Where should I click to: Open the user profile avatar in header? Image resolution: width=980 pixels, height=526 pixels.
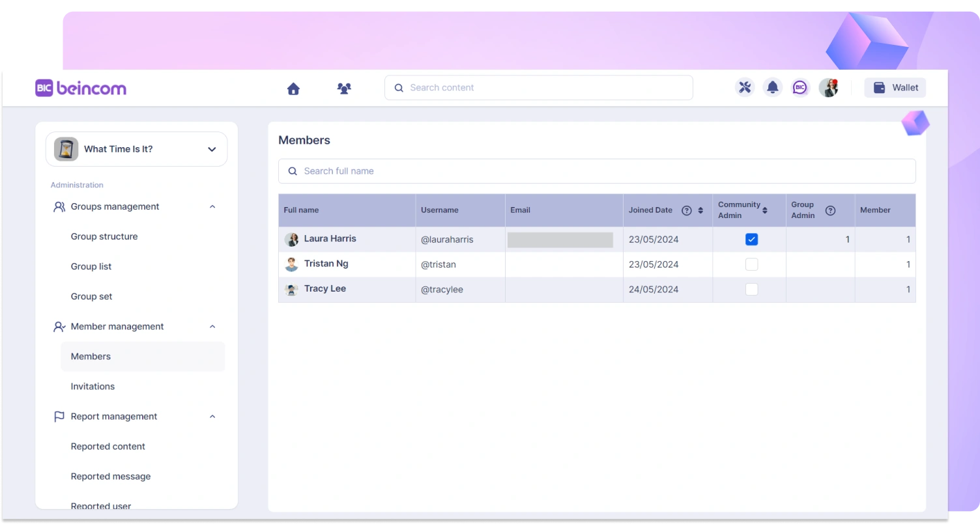point(828,87)
